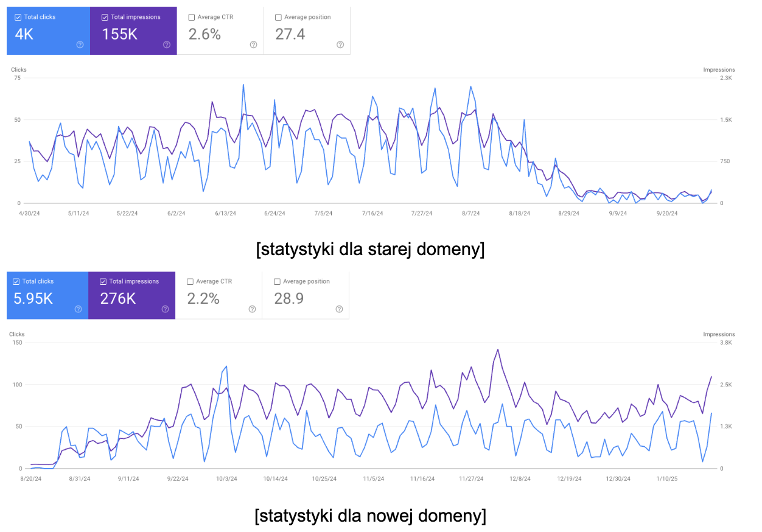Click the 27.4 average position value
The height and width of the screenshot is (532, 762).
(290, 34)
